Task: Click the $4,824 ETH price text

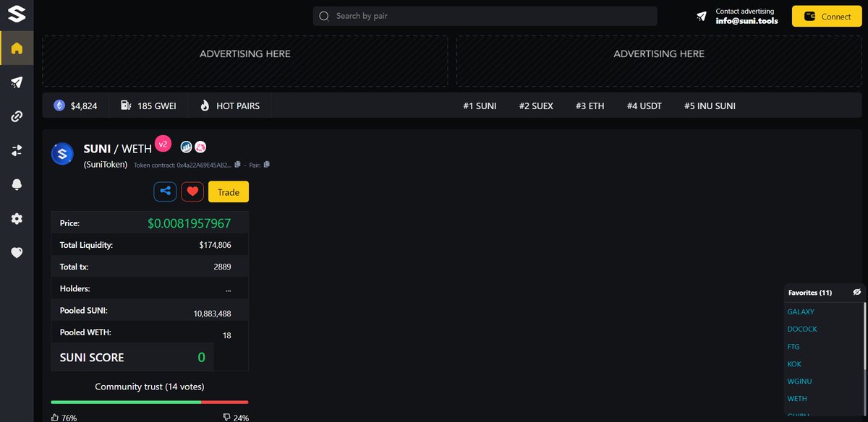Action: click(x=84, y=105)
